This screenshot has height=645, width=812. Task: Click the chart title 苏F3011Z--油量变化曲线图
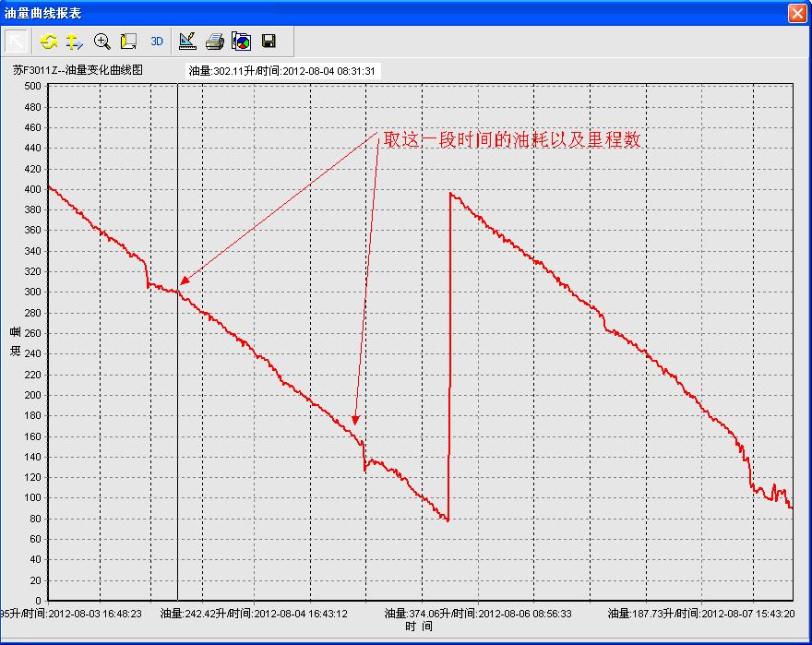[78, 69]
